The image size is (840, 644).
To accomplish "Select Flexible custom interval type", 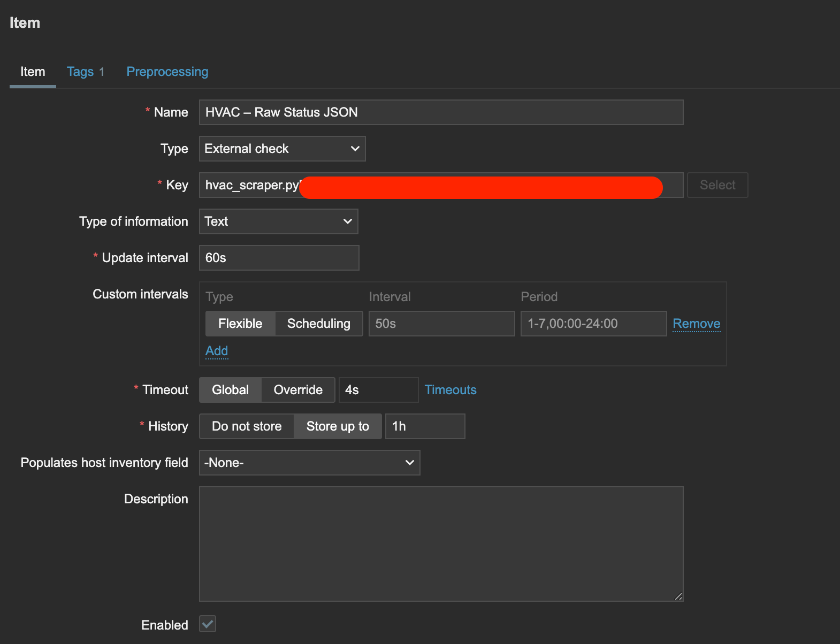I will tap(240, 324).
